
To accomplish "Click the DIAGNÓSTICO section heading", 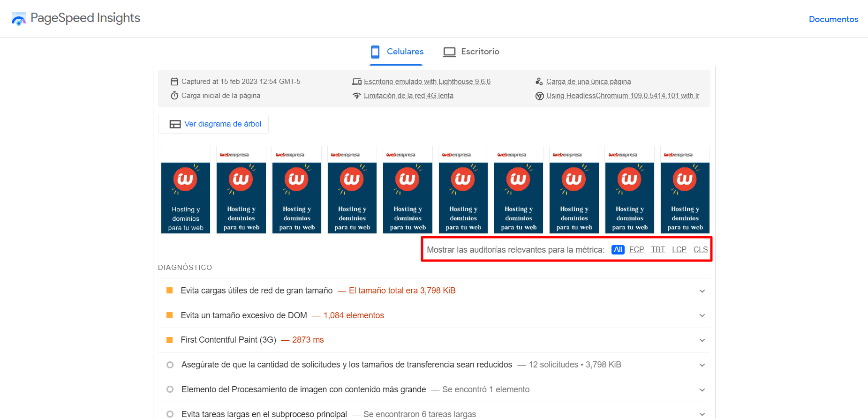I will click(185, 268).
